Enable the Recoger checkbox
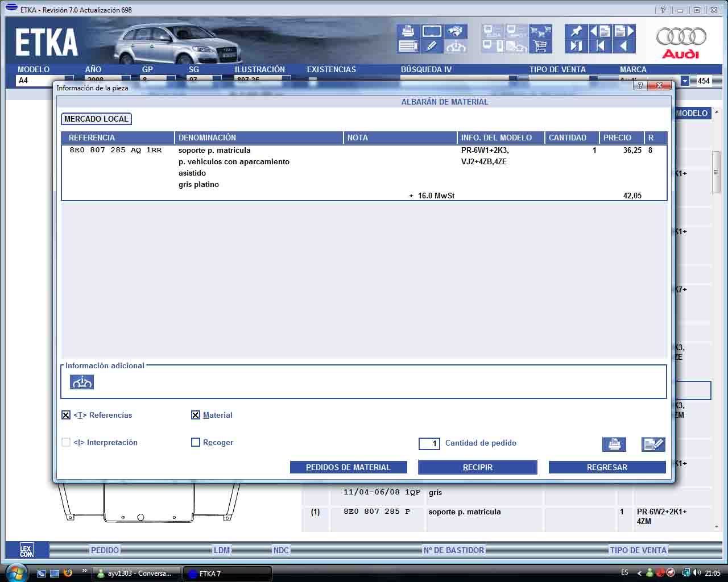Viewport: 728px width, 582px height. coord(196,442)
